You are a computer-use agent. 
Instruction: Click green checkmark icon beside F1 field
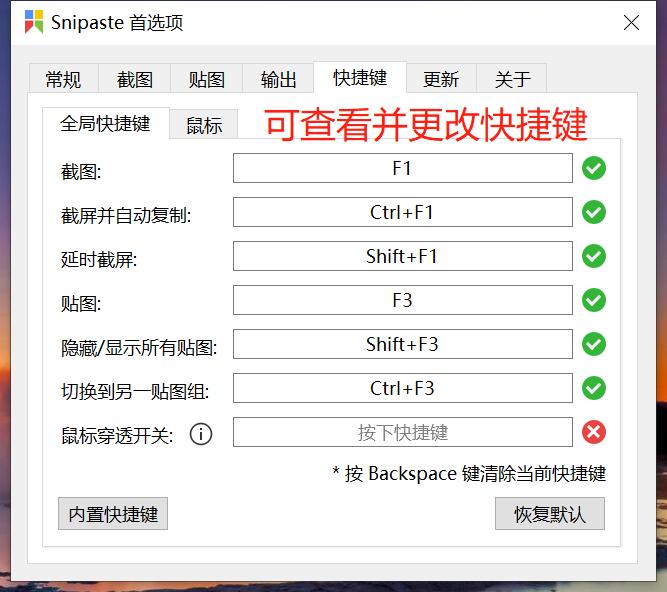[x=594, y=168]
